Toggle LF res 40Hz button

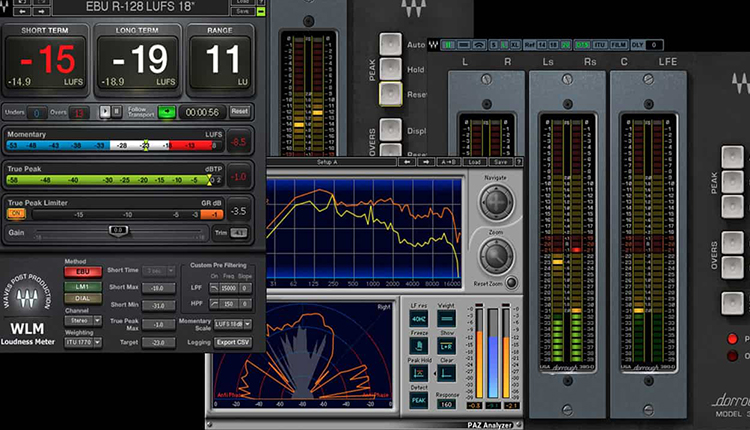point(419,319)
